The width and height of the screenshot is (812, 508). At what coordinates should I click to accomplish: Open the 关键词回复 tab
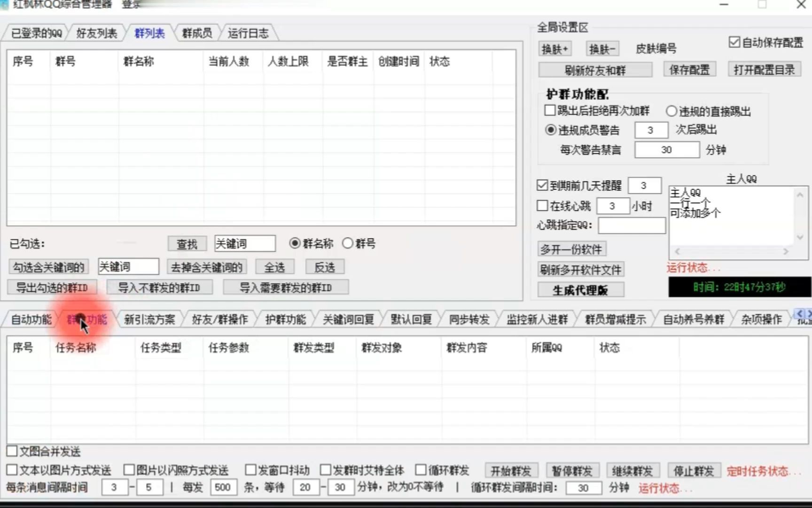coord(348,320)
